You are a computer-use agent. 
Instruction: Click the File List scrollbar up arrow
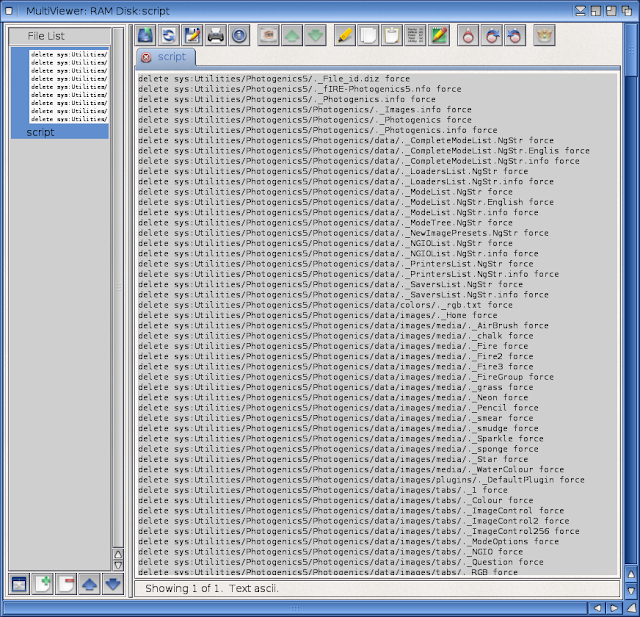pos(118,554)
